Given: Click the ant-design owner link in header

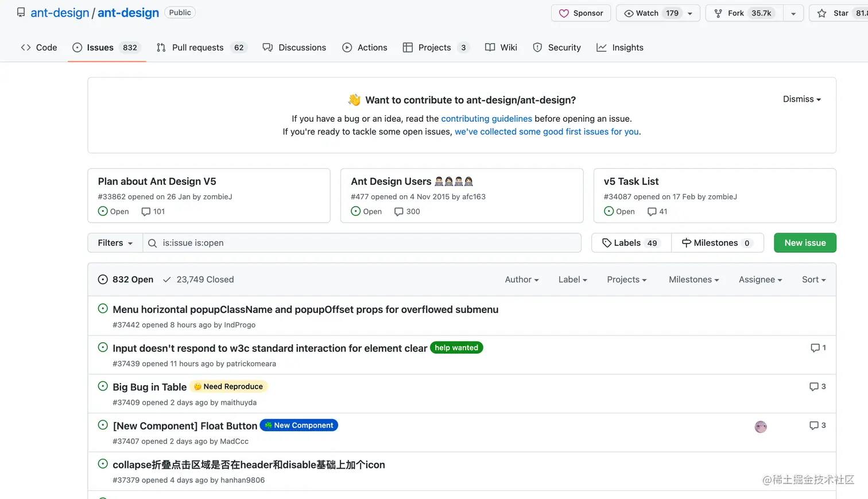Looking at the screenshot, I should 60,13.
